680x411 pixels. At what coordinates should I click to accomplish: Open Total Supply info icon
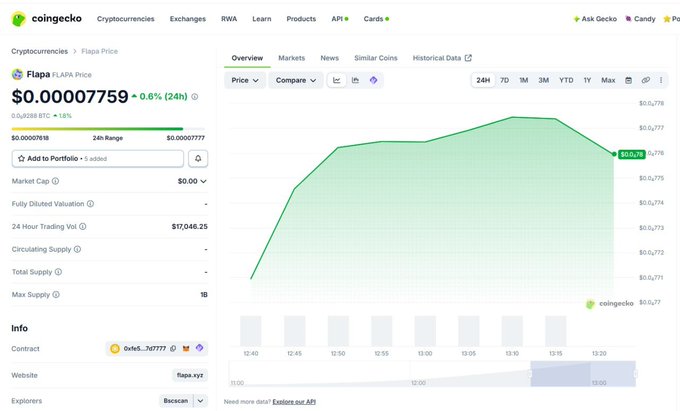[x=58, y=272]
